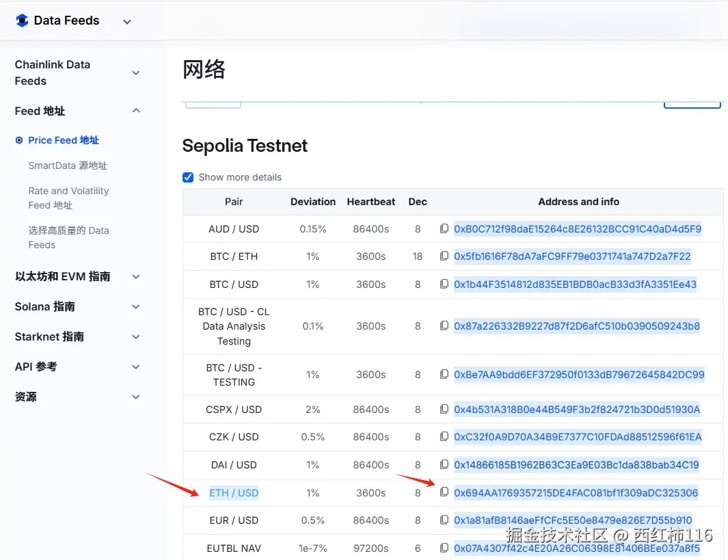Image resolution: width=728 pixels, height=560 pixels.
Task: Open address 0x694AA1769357215DE4FAC081bf1f309aDC325306
Action: 576,493
